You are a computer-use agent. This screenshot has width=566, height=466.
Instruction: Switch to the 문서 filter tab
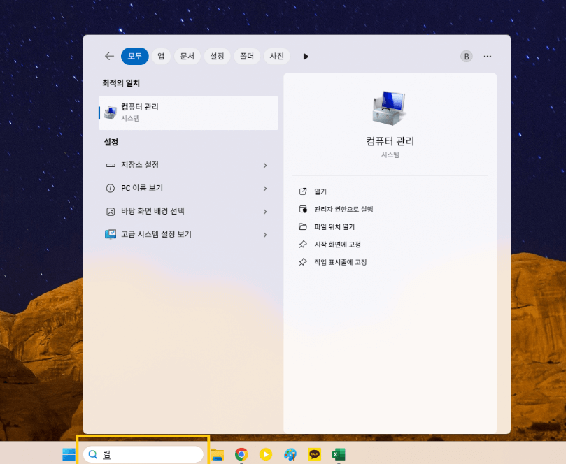187,56
